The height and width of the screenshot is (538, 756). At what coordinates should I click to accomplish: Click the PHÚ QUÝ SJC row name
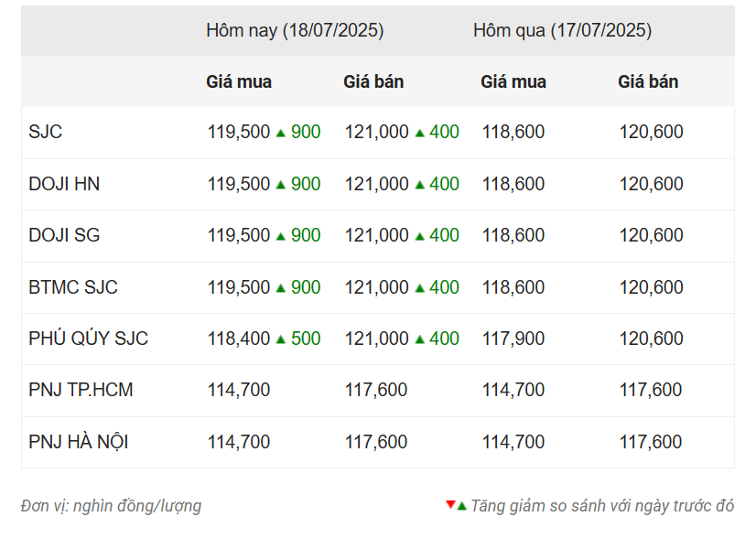click(88, 339)
